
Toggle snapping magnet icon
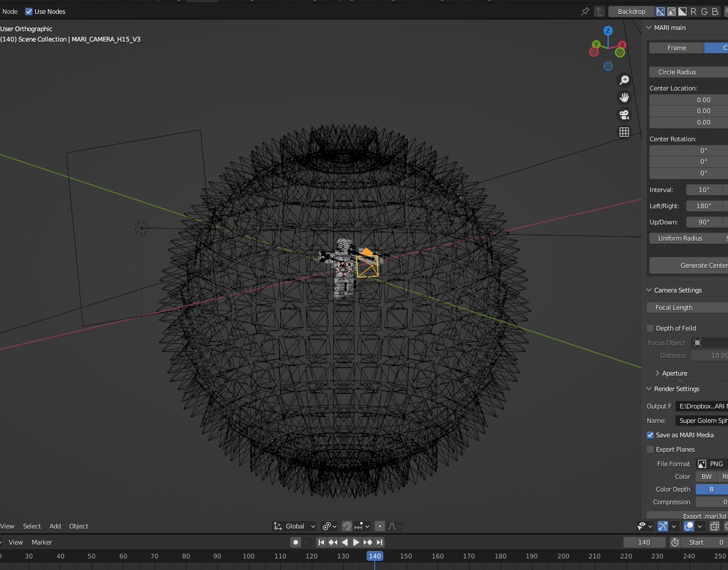pos(347,526)
